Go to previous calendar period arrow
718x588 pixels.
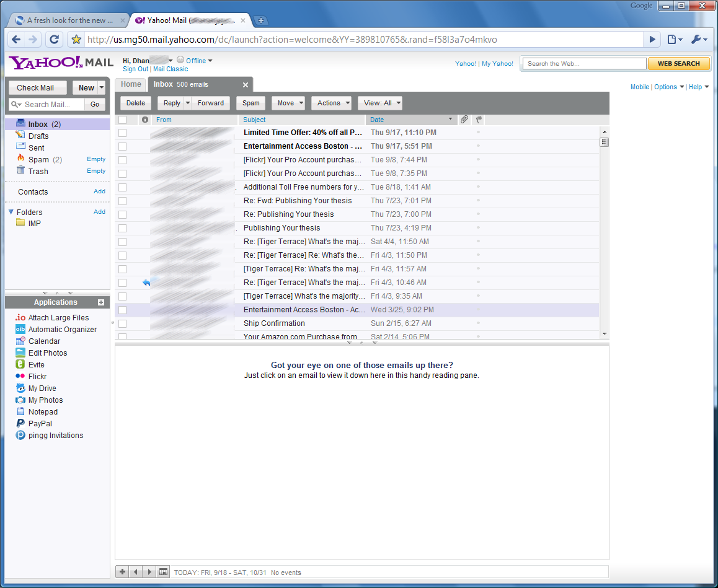[x=136, y=572]
